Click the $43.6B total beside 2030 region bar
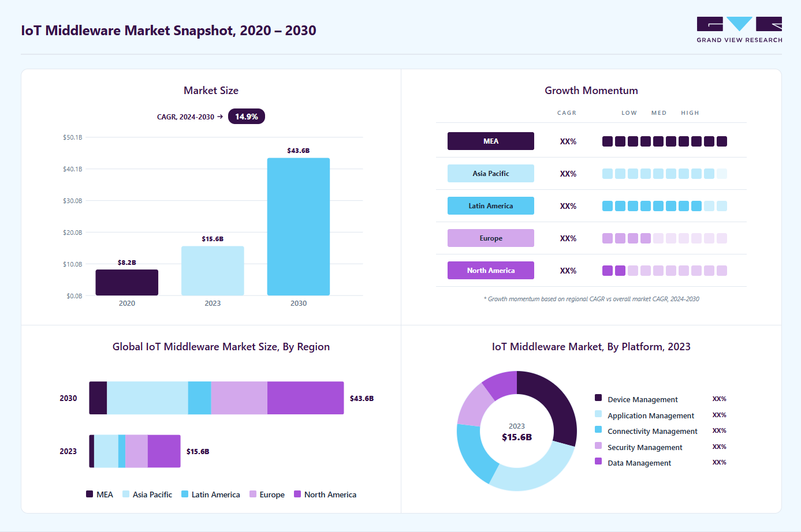This screenshot has width=801, height=532. click(362, 399)
